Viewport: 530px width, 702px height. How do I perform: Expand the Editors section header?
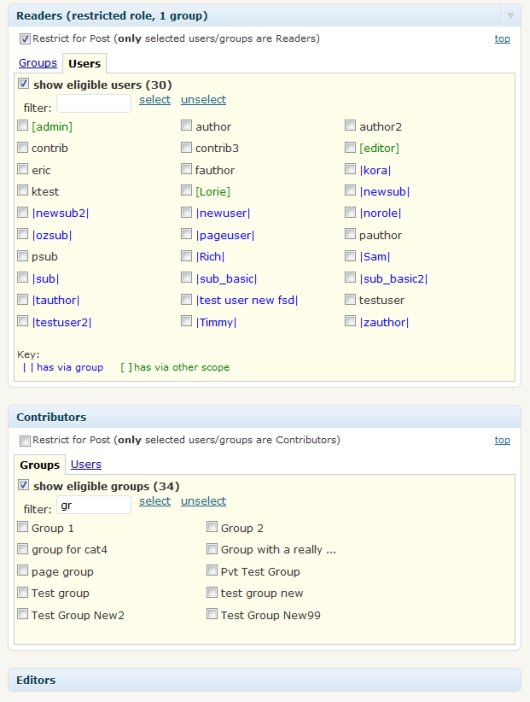pyautogui.click(x=265, y=680)
